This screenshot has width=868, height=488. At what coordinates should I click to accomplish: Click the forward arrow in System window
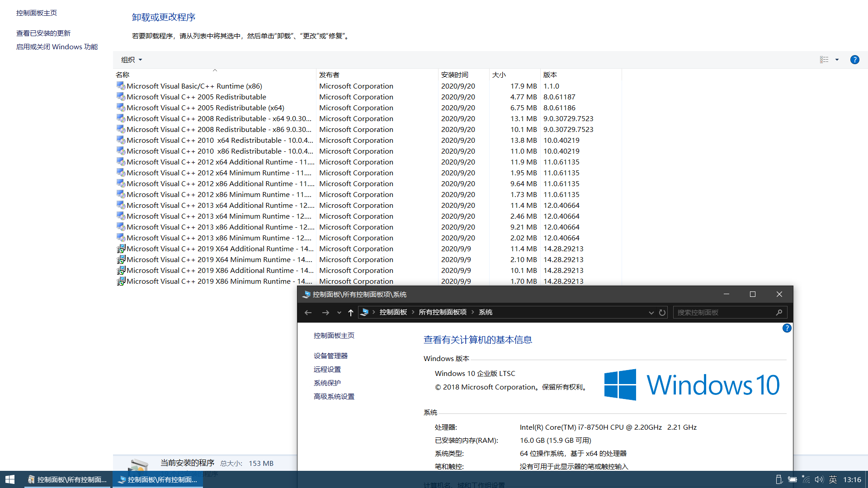click(325, 312)
